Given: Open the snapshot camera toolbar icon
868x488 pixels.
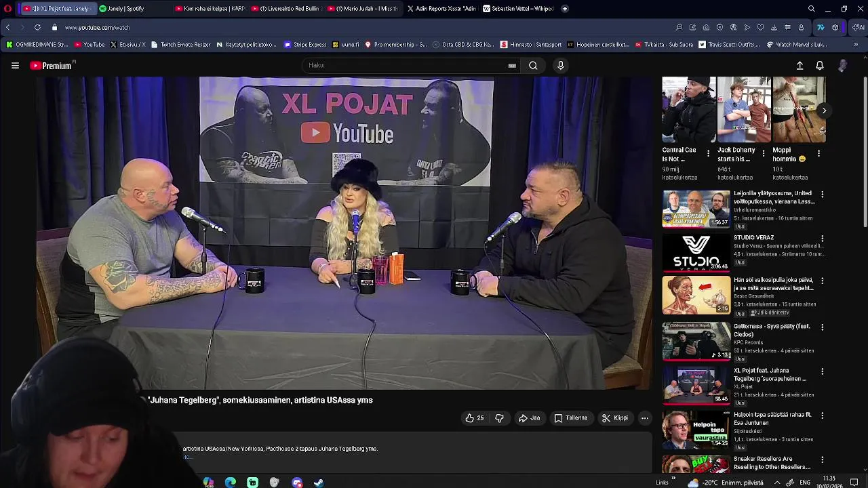Looking at the screenshot, I should coord(706,27).
